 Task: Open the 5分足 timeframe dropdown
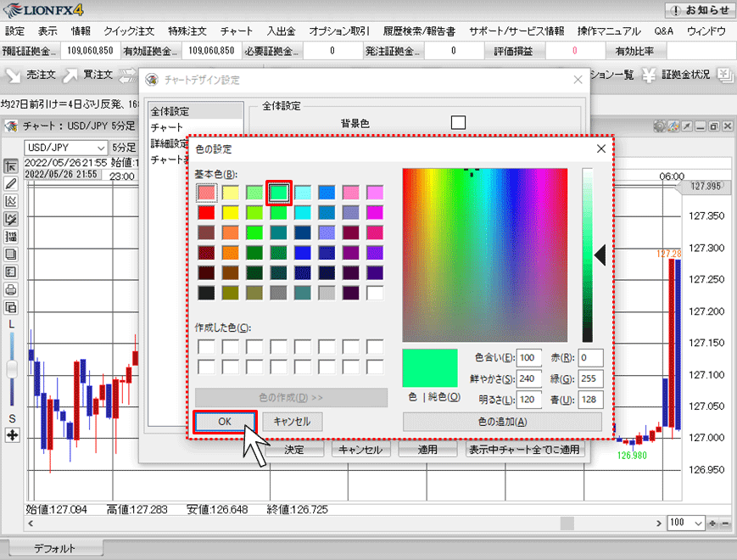pos(124,148)
